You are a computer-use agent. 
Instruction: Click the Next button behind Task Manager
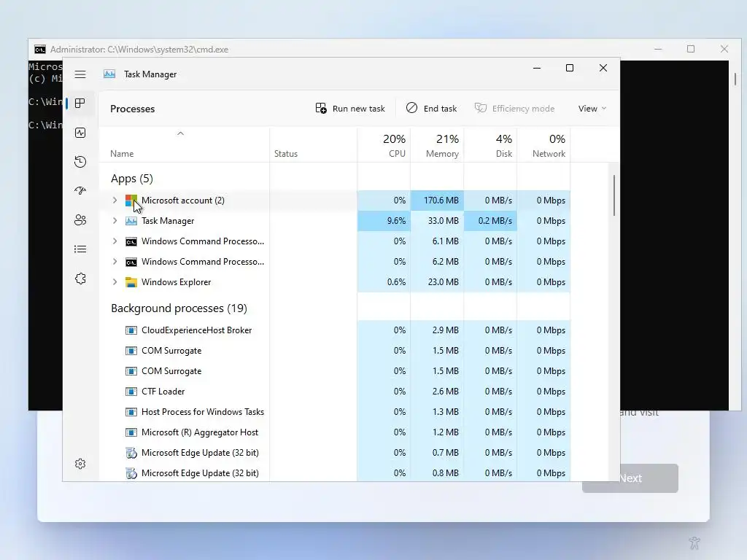[x=630, y=478]
